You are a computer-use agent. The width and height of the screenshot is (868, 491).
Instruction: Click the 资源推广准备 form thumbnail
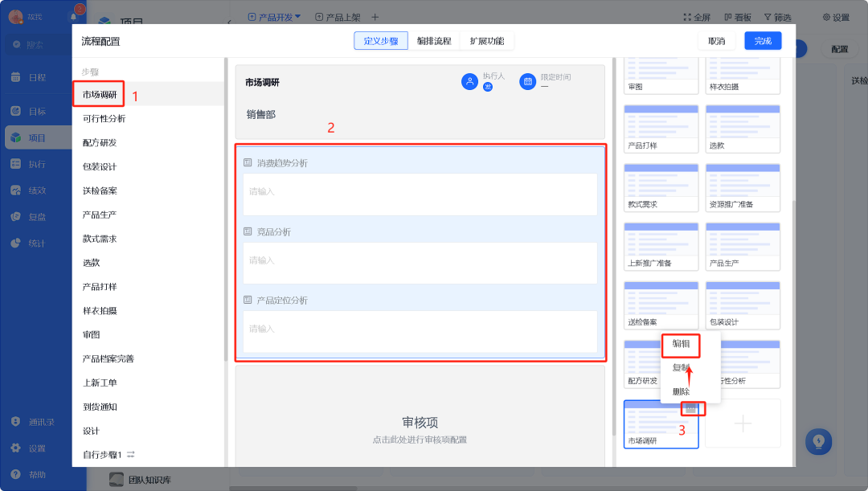[743, 188]
